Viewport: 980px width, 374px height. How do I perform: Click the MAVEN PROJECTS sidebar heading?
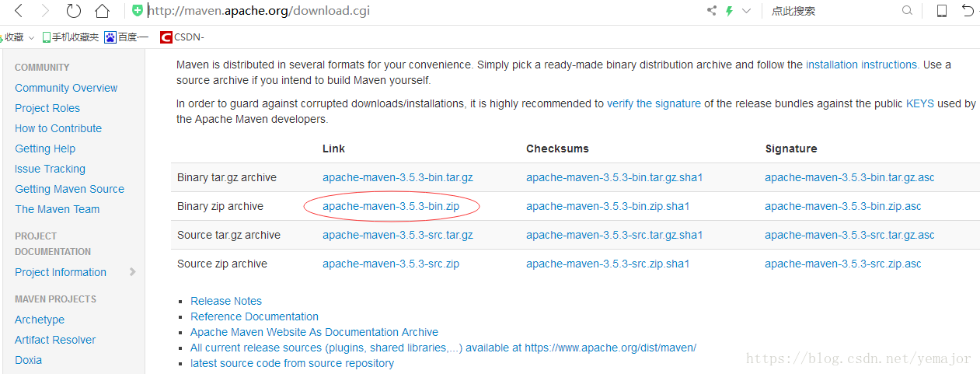(55, 299)
